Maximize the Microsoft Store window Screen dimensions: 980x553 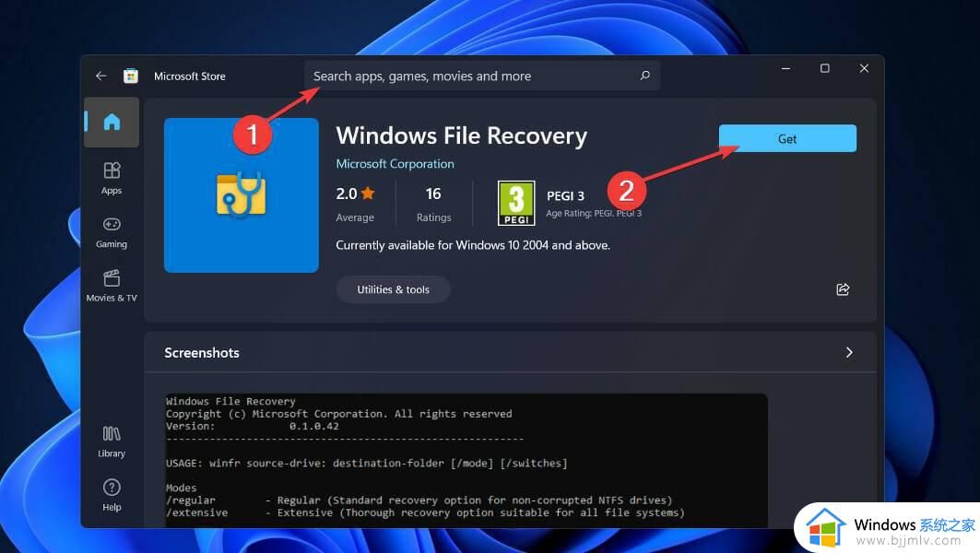click(x=825, y=68)
